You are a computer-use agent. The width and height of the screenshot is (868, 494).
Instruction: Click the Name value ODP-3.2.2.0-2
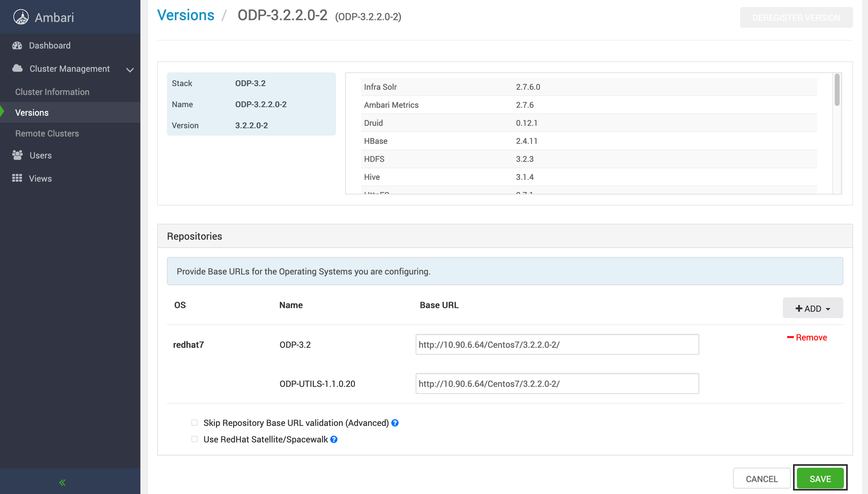coord(261,104)
